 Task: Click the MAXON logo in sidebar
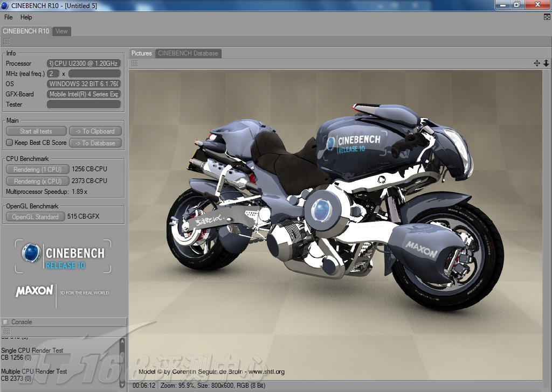34,291
